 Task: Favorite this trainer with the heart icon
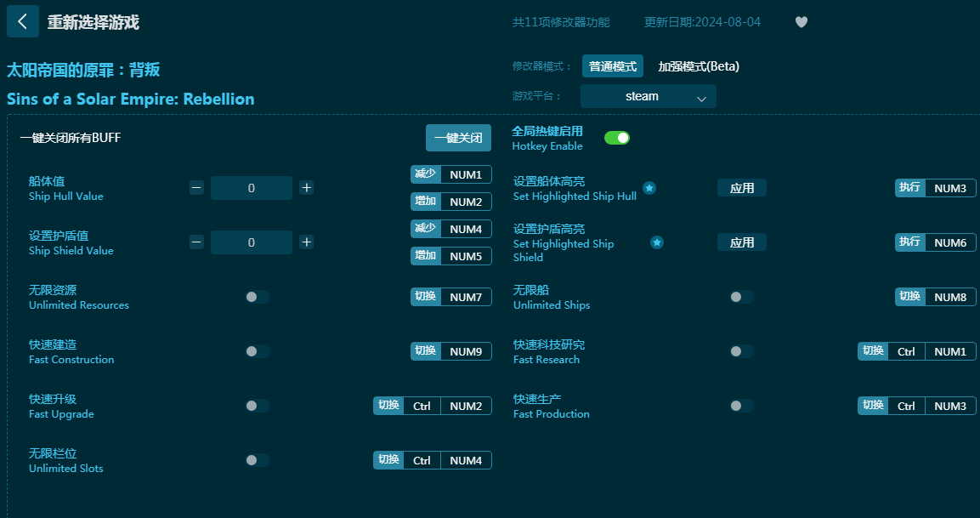pos(802,22)
